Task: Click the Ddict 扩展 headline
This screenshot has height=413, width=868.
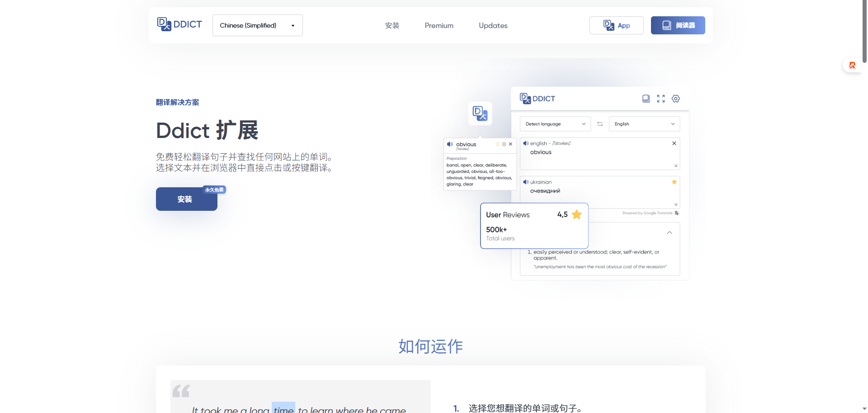Action: 207,131
